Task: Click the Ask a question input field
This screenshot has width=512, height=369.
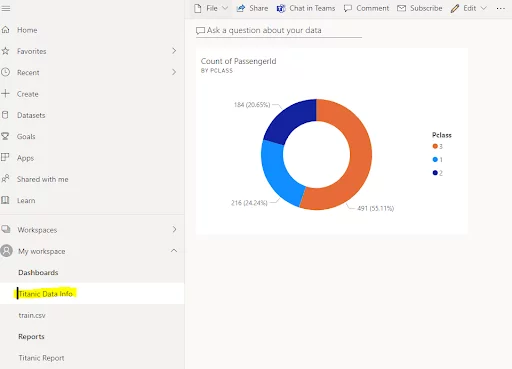Action: tap(279, 31)
